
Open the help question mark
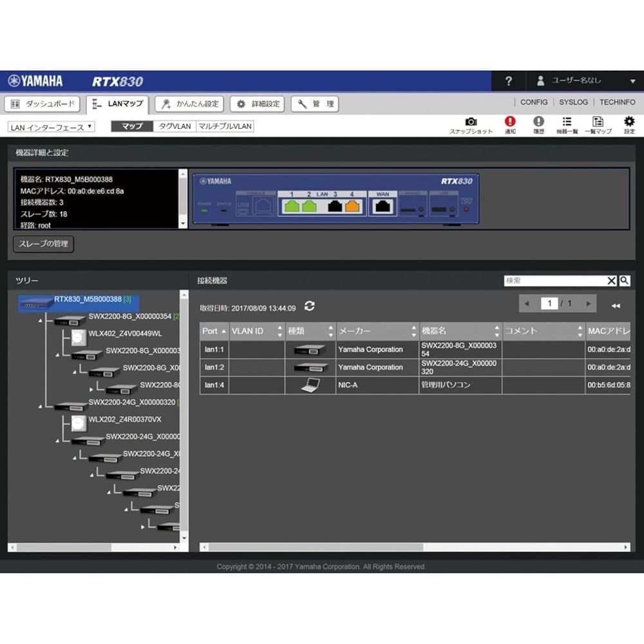[x=509, y=81]
